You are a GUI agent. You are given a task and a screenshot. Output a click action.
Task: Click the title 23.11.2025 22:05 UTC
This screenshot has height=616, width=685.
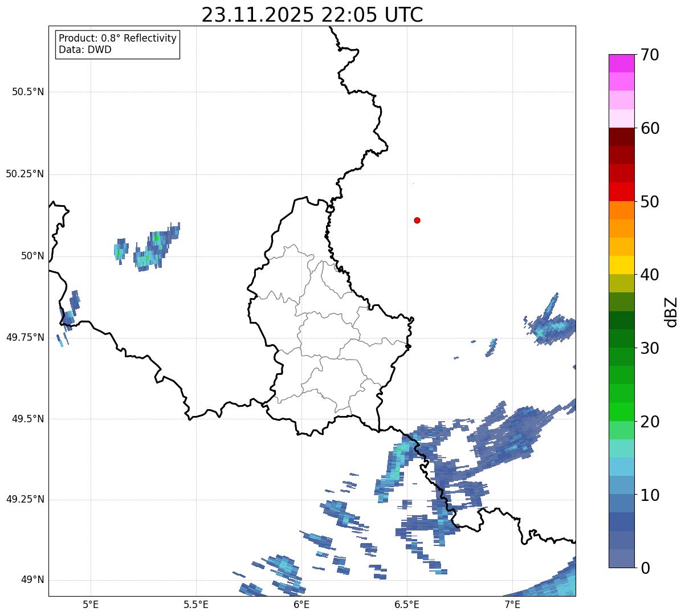point(312,14)
